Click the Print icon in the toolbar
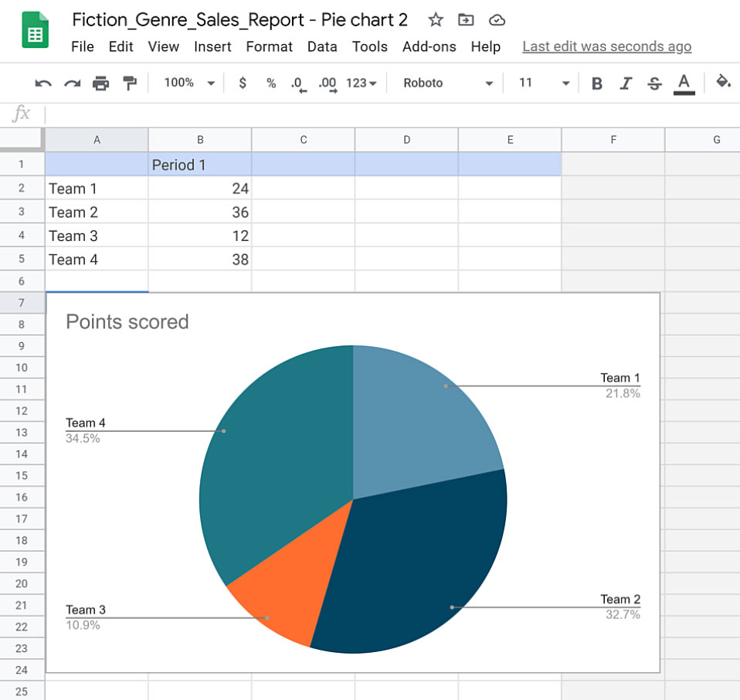Screen dimensions: 740x700 pos(100,83)
